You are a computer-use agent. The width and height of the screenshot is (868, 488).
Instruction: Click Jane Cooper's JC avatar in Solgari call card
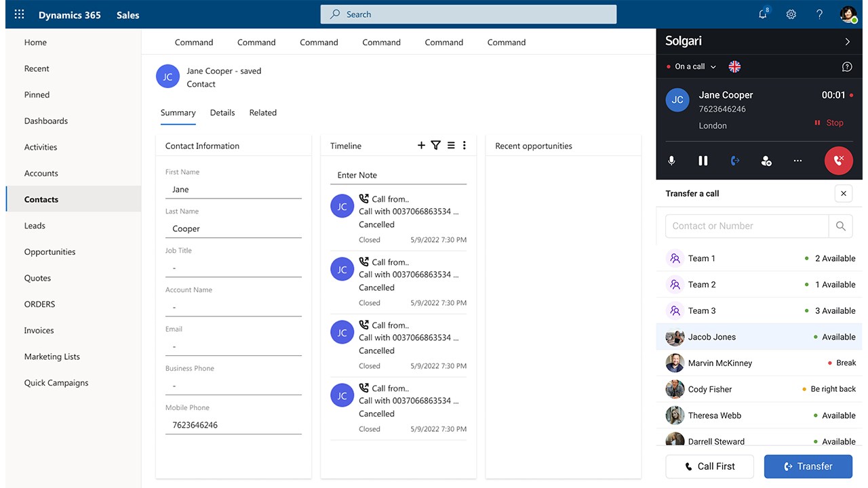677,100
